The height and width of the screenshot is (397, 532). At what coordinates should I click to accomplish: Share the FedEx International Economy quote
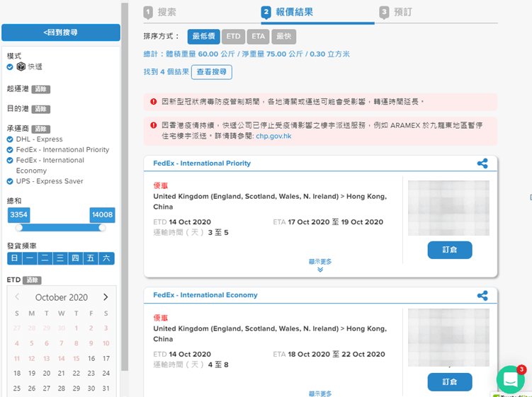482,296
